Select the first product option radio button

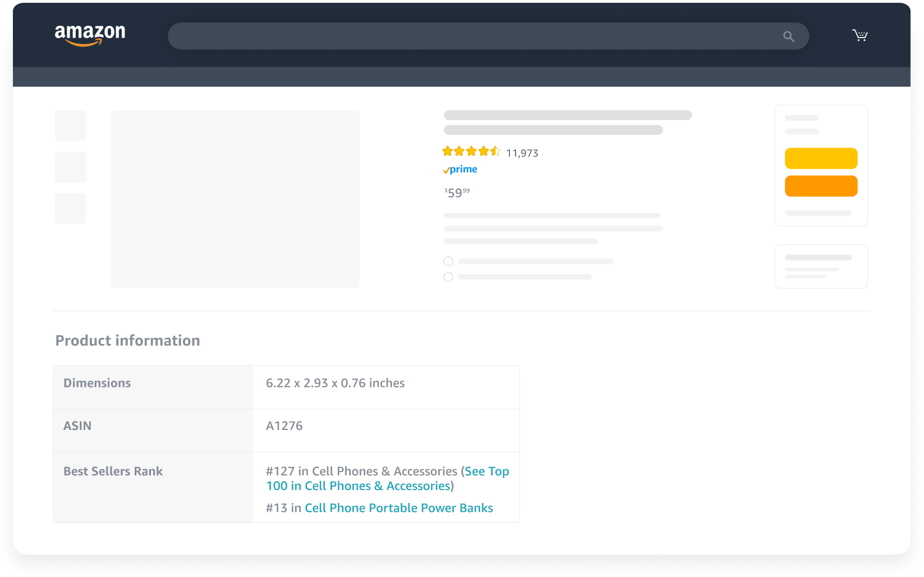(448, 261)
